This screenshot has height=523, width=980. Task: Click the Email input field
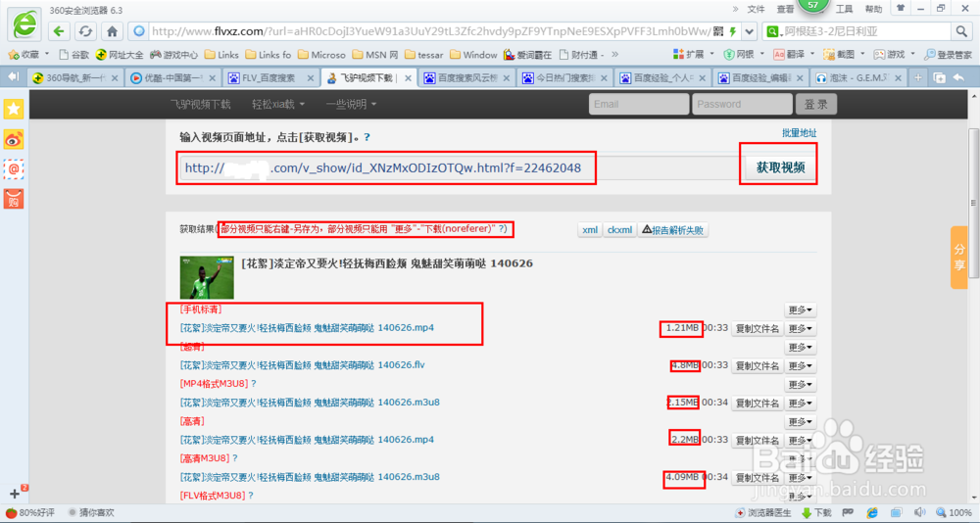point(639,105)
